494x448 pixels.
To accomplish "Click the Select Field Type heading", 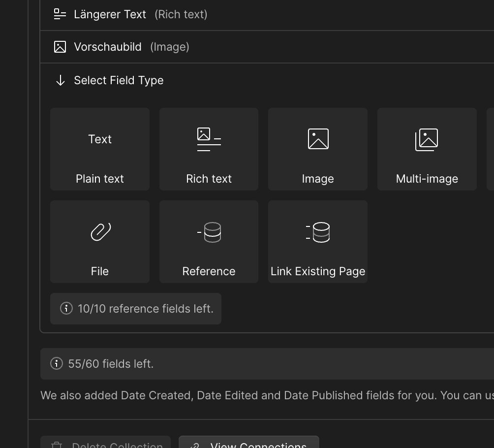I will tap(119, 80).
